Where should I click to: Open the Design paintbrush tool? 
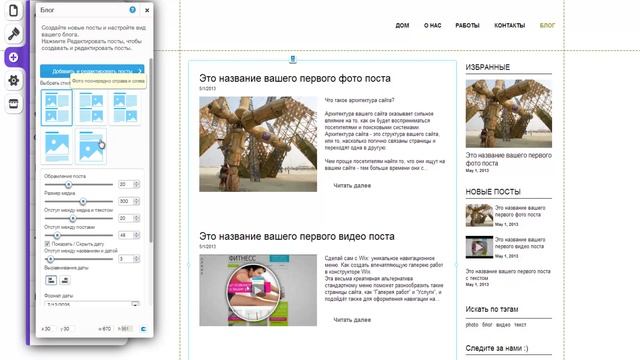coord(13,34)
